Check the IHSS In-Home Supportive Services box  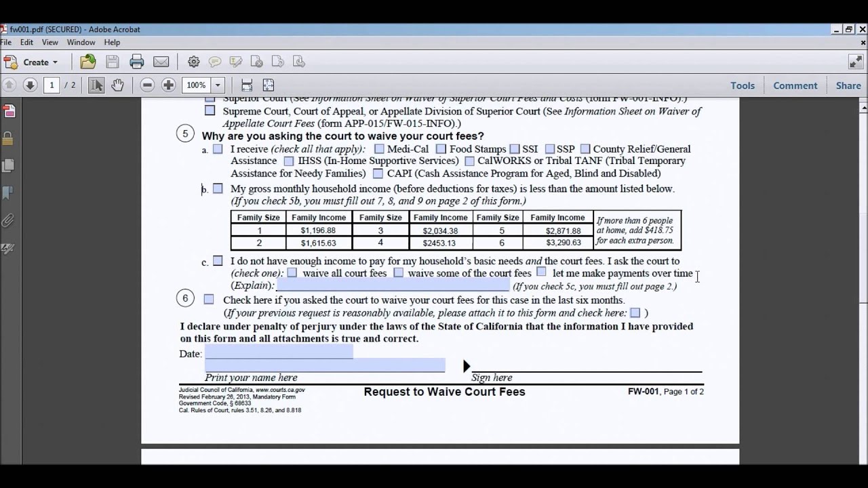pyautogui.click(x=289, y=161)
